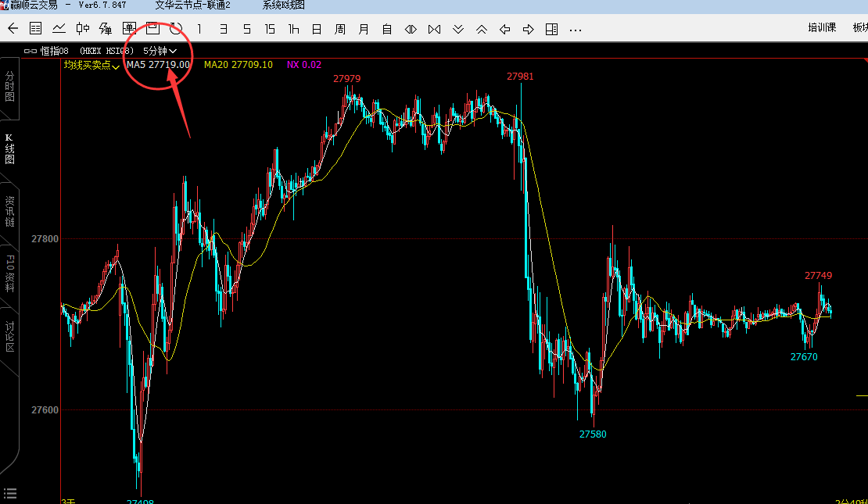Select the 1-minute period button

pos(199,29)
